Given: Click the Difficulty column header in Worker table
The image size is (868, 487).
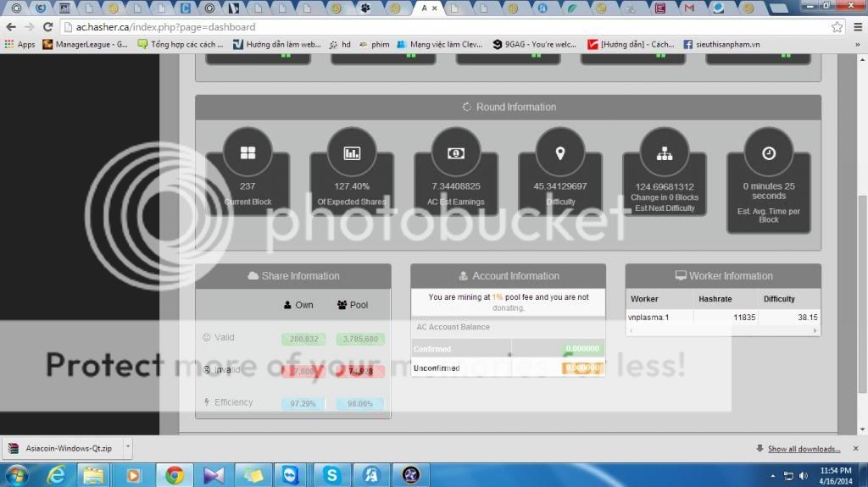Looking at the screenshot, I should 779,299.
